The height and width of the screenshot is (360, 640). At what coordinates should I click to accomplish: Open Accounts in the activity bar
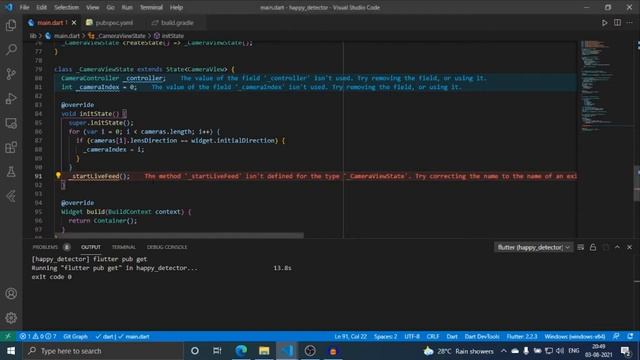point(11,293)
